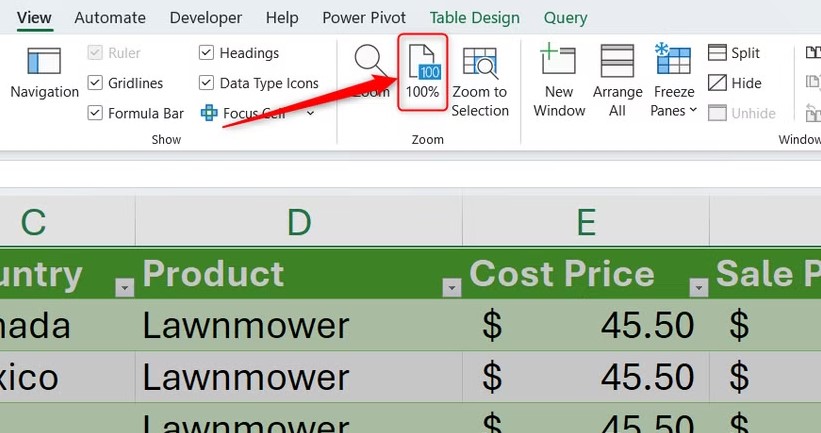Viewport: 821px width, 433px height.
Task: Select column D header
Action: pos(299,221)
